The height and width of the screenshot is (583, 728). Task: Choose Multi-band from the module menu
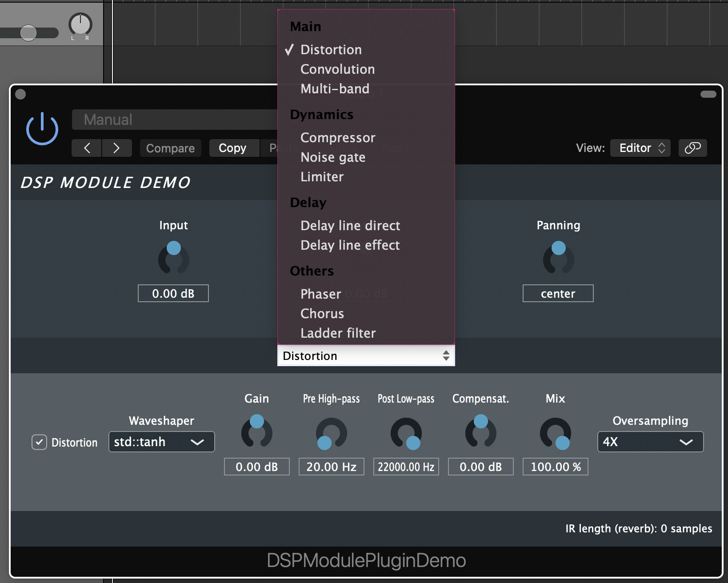tap(366, 89)
